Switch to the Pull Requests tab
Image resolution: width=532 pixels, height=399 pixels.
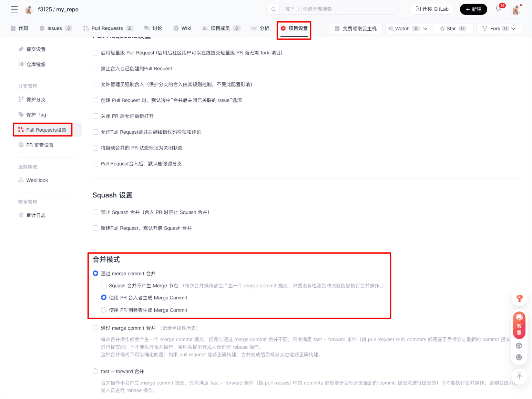pyautogui.click(x=108, y=28)
